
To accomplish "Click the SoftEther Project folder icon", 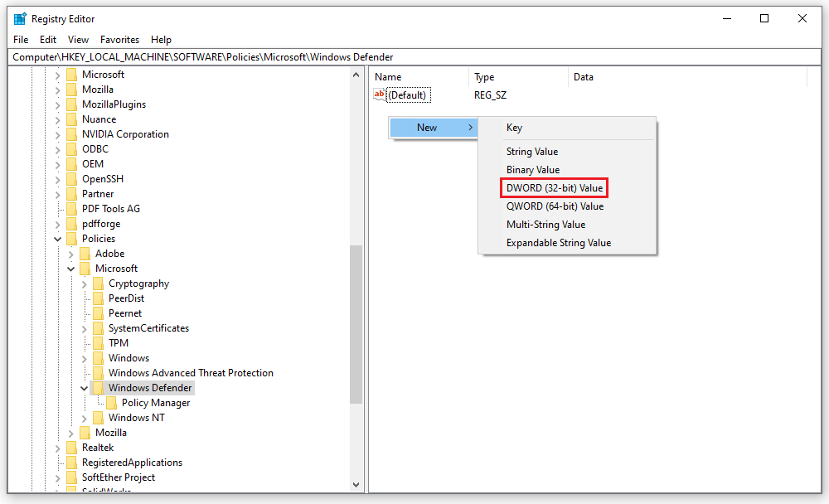I will click(x=72, y=477).
